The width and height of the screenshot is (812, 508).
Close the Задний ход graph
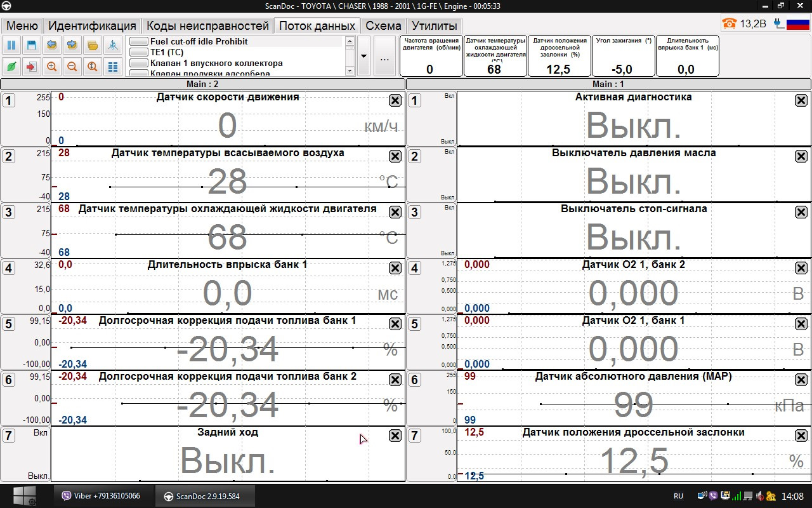[395, 436]
